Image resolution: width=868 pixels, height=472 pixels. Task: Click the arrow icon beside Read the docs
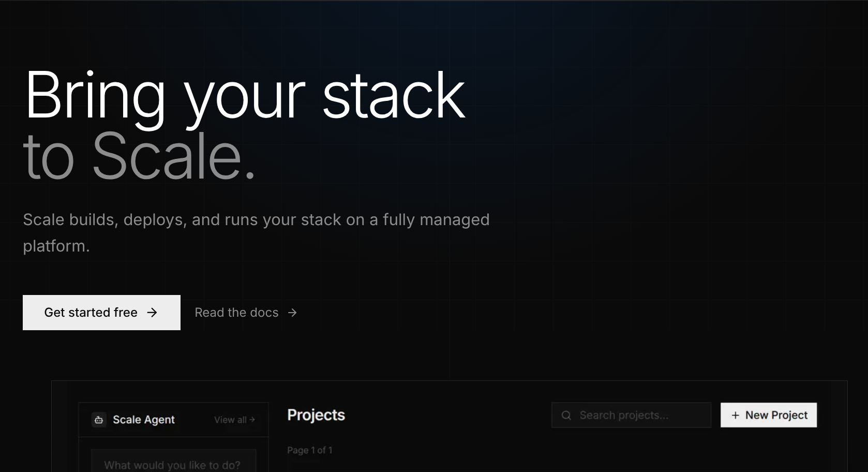point(292,313)
